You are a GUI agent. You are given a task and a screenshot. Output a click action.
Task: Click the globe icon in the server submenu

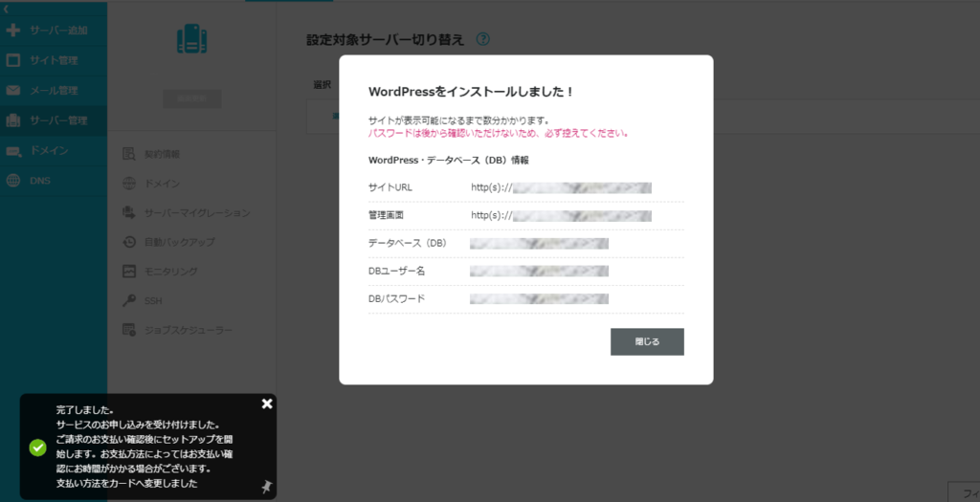[129, 184]
